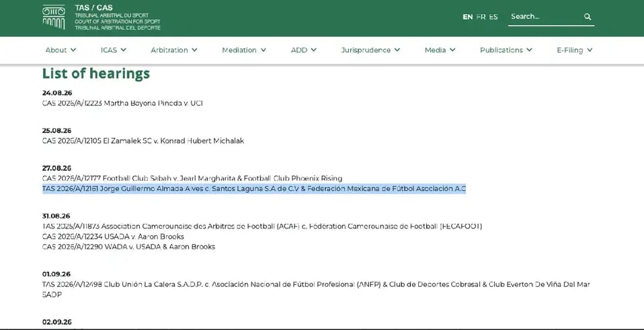Screen dimensions: 644x330
Task: Open the ADD menu
Action: pos(304,50)
